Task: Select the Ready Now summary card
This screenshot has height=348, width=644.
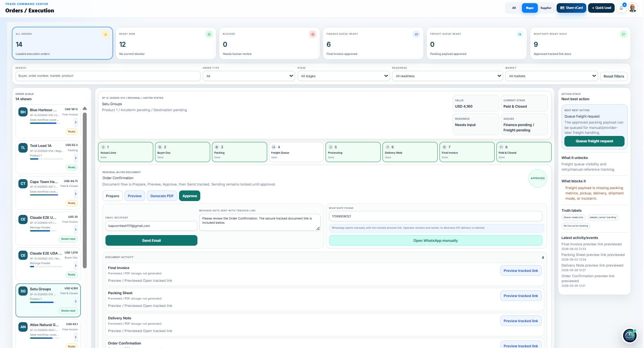Action: tap(166, 43)
